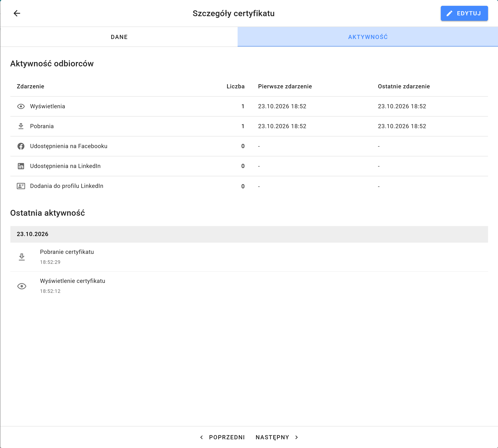Image resolution: width=498 pixels, height=448 pixels.
Task: Open editing with the Edytuj button
Action: 464,13
